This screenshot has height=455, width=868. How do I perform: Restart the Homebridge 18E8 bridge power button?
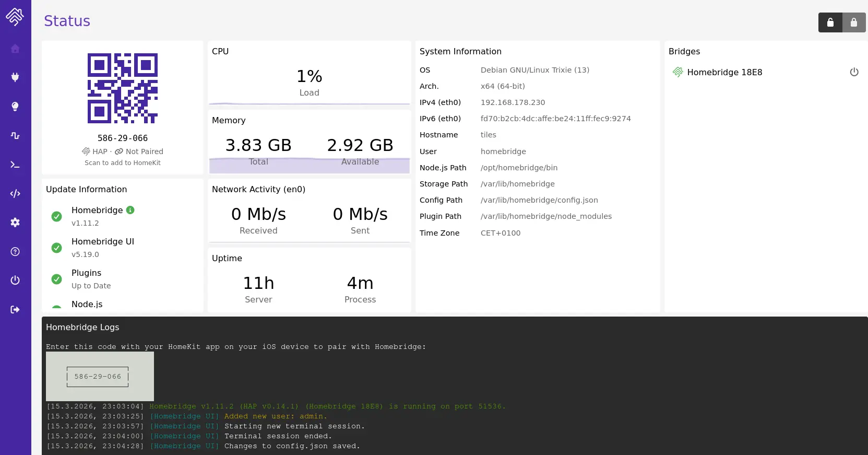854,72
